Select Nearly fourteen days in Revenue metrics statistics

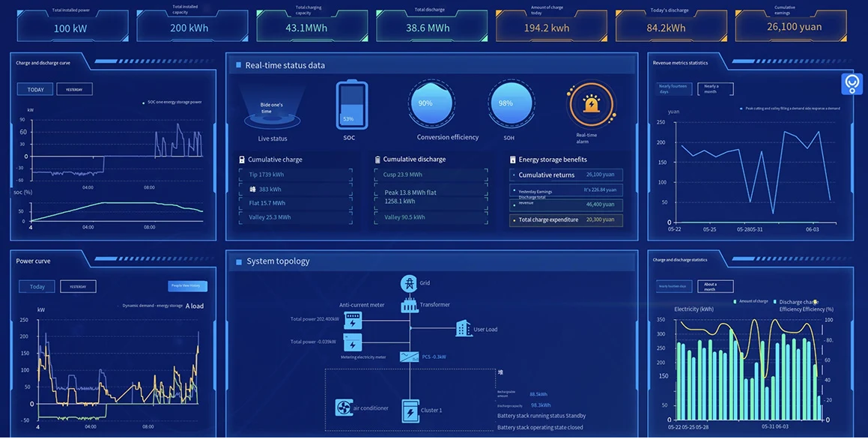[x=674, y=89]
